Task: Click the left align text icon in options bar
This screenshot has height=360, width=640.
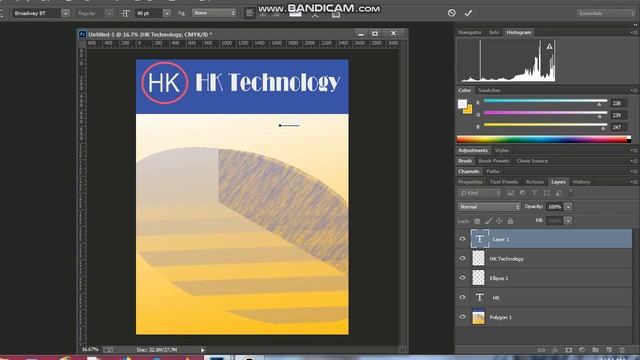Action: [249, 13]
